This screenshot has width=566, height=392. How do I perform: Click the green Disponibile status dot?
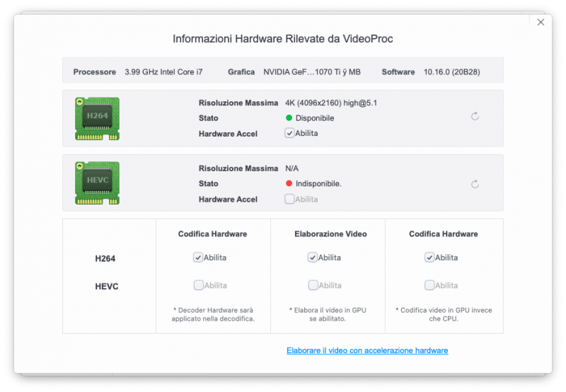tap(289, 117)
